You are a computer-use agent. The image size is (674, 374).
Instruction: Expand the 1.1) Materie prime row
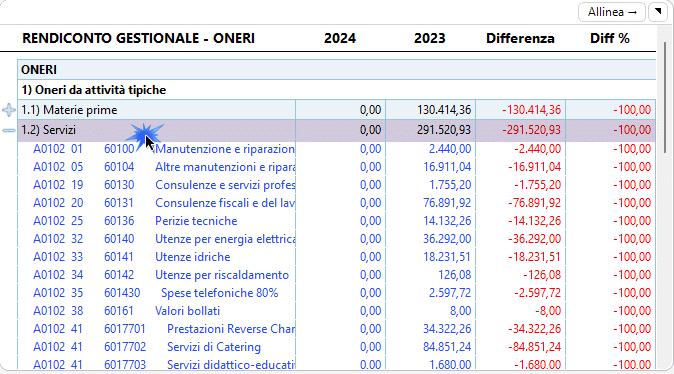coord(9,110)
